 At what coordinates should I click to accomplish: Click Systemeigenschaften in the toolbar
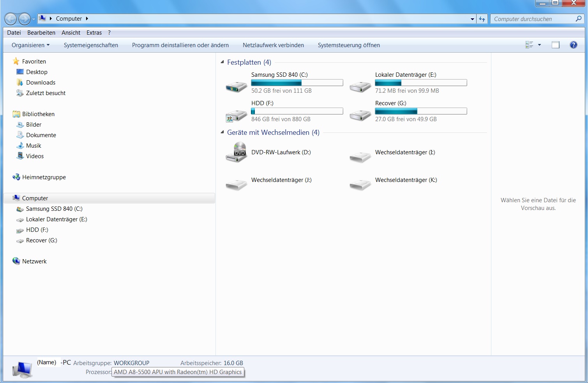click(x=91, y=45)
